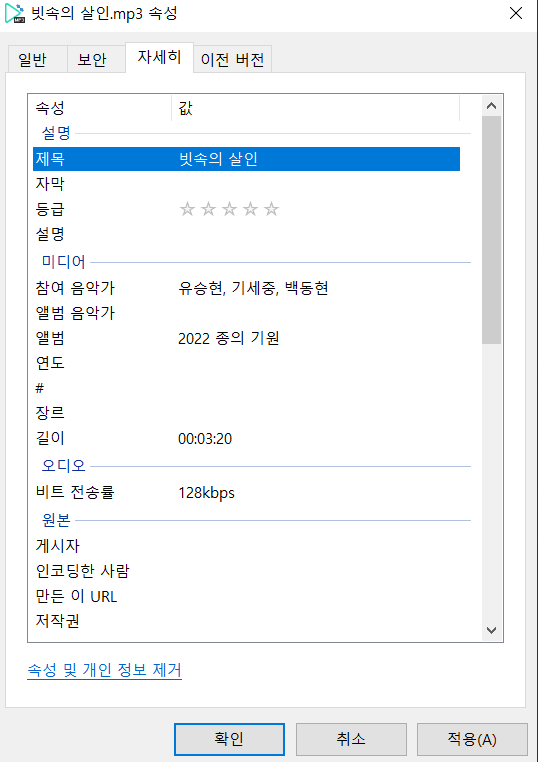This screenshot has height=762, width=538.
Task: Click scrollbar down arrow
Action: pos(491,630)
